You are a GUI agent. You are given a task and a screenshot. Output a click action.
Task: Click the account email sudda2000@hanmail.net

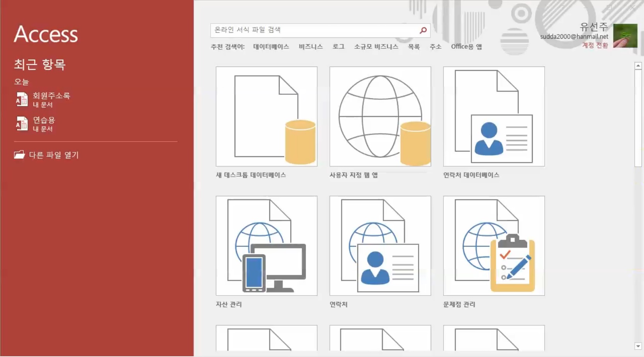click(x=574, y=36)
